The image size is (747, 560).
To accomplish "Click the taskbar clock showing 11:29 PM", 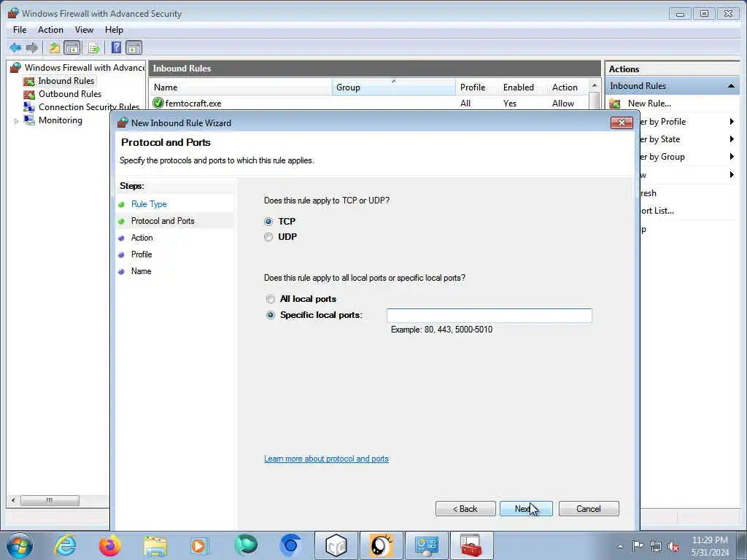I will tap(710, 546).
